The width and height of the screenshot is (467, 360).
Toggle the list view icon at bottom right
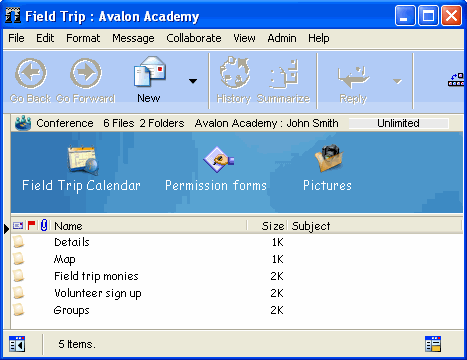click(x=433, y=344)
